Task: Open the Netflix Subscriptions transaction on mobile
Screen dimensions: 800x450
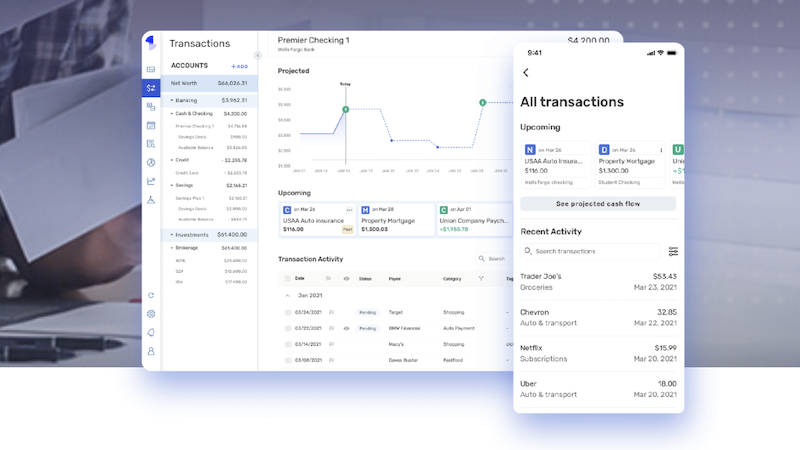Action: 598,353
